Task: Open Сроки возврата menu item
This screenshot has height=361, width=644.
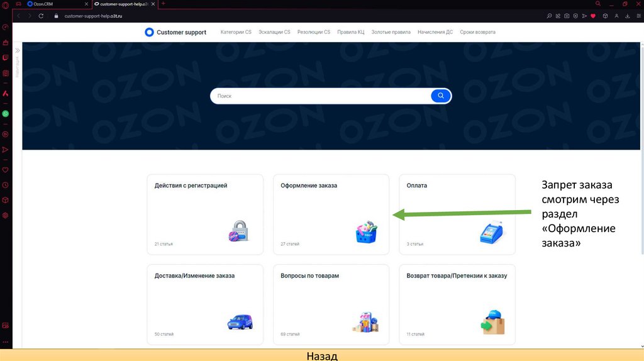Action: coord(478,32)
